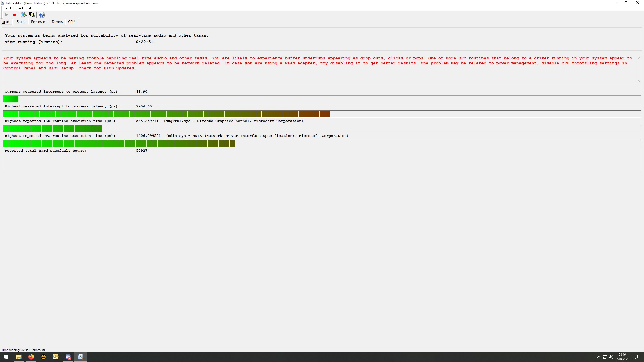Click the computer with pen toolbar icon
Screen dimensions: 644x362
(24, 15)
